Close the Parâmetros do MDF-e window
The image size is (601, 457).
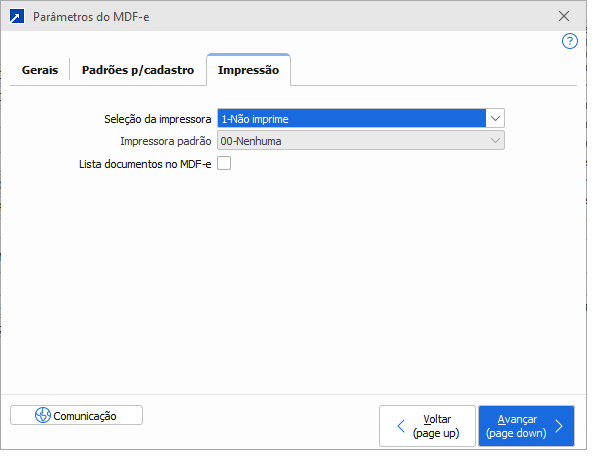pyautogui.click(x=565, y=17)
